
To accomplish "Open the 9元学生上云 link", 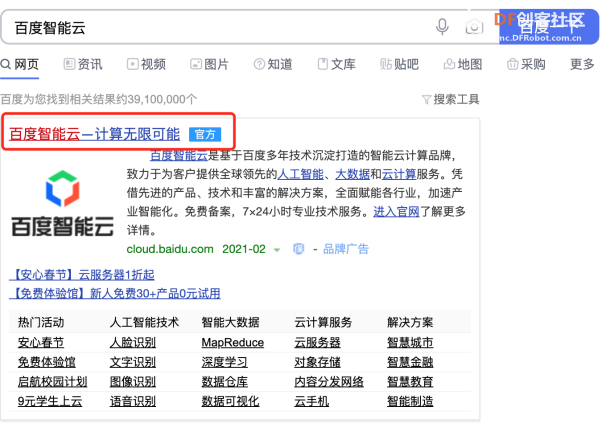I will [x=50, y=401].
